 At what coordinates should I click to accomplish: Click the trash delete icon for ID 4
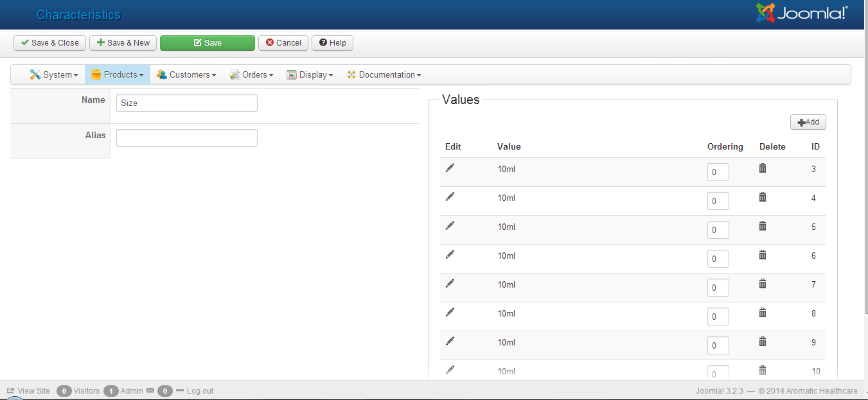point(763,197)
